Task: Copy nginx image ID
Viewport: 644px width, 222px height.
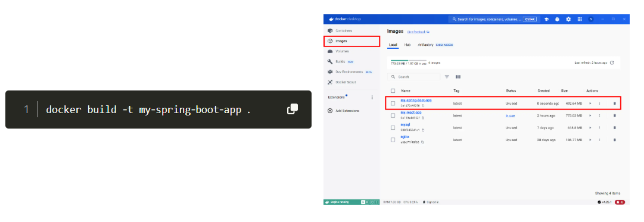Action: (x=422, y=142)
